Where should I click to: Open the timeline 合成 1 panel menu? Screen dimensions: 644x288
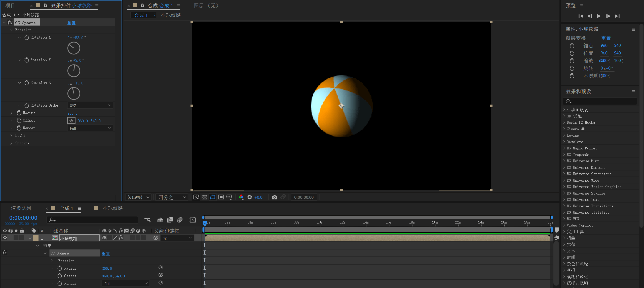point(80,208)
